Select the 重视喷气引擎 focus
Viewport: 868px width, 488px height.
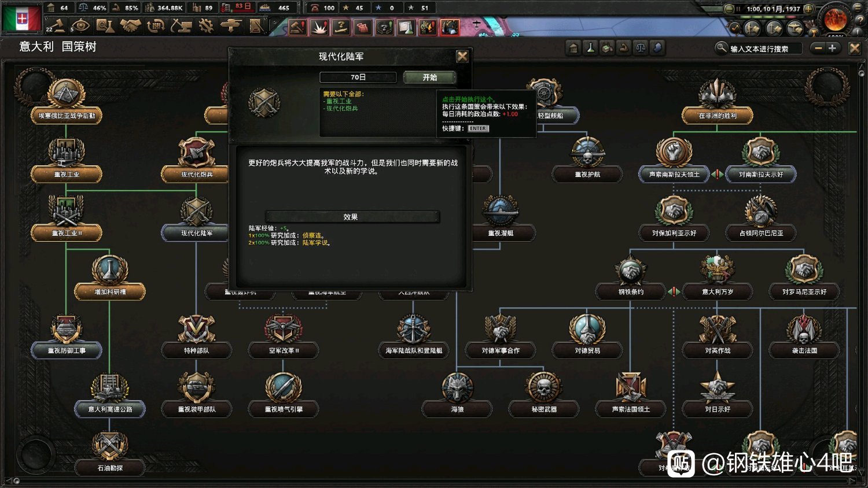pos(284,394)
